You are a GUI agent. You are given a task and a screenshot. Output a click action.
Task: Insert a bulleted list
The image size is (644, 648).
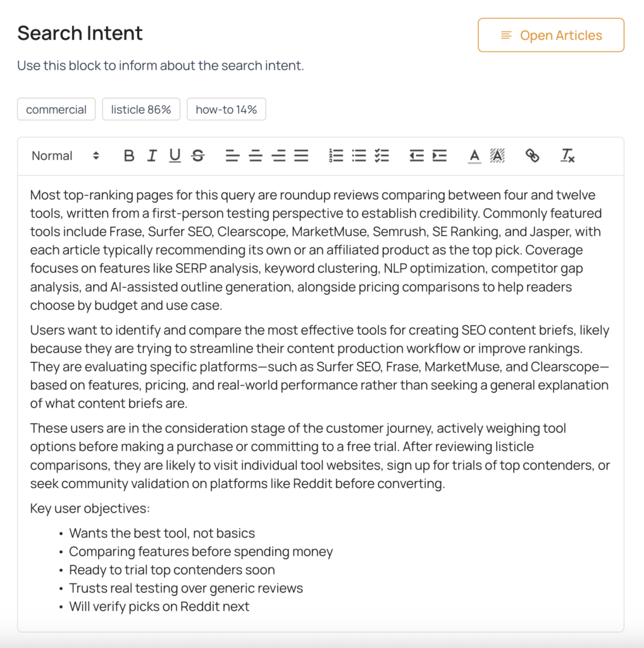359,156
